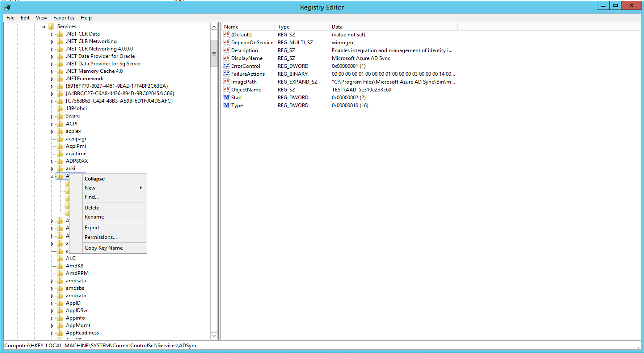Click the tree pane scroll up arrow

(x=214, y=27)
